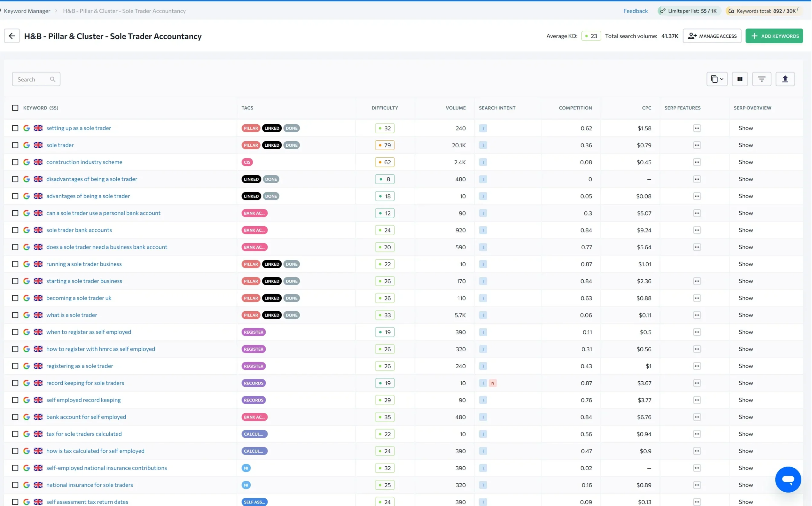Open keyword can a sole trader use a personal bank account
This screenshot has height=506, width=812.
tap(104, 213)
